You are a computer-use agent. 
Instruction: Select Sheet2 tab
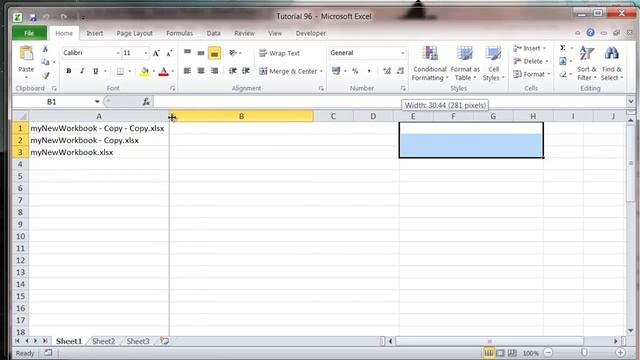coord(103,341)
